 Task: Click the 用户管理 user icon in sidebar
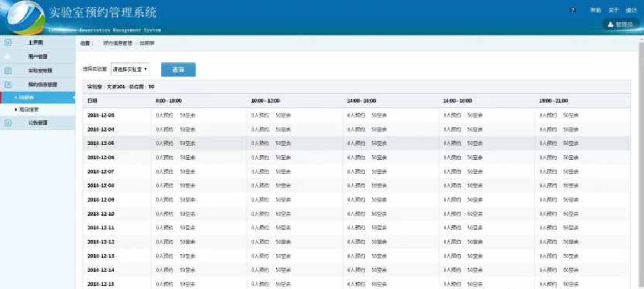[8, 56]
